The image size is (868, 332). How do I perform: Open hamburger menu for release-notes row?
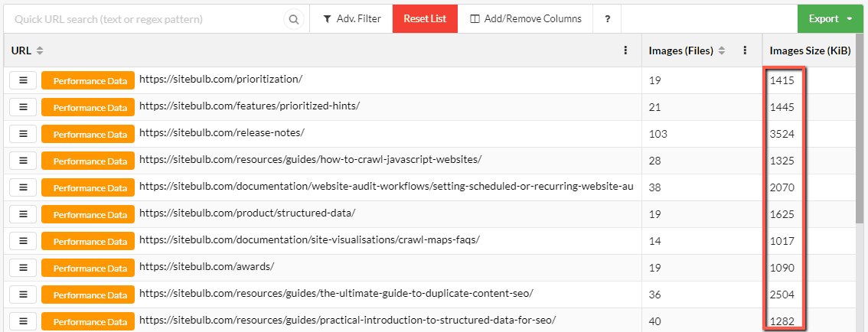(x=23, y=133)
